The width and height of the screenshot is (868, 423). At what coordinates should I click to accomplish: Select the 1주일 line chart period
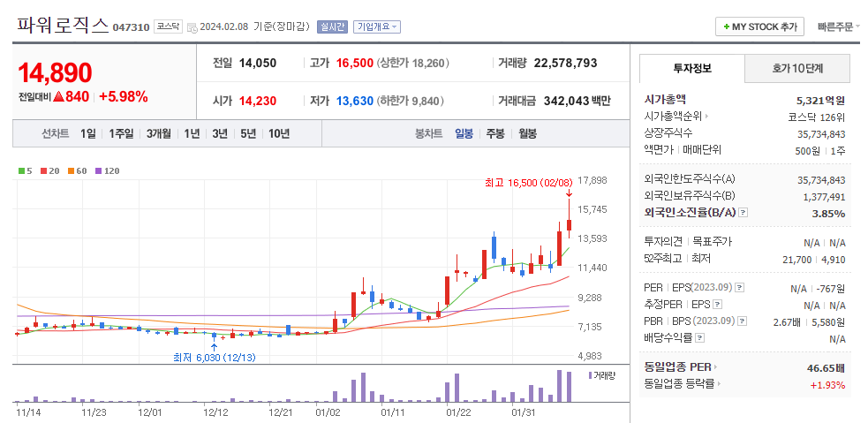pos(121,133)
